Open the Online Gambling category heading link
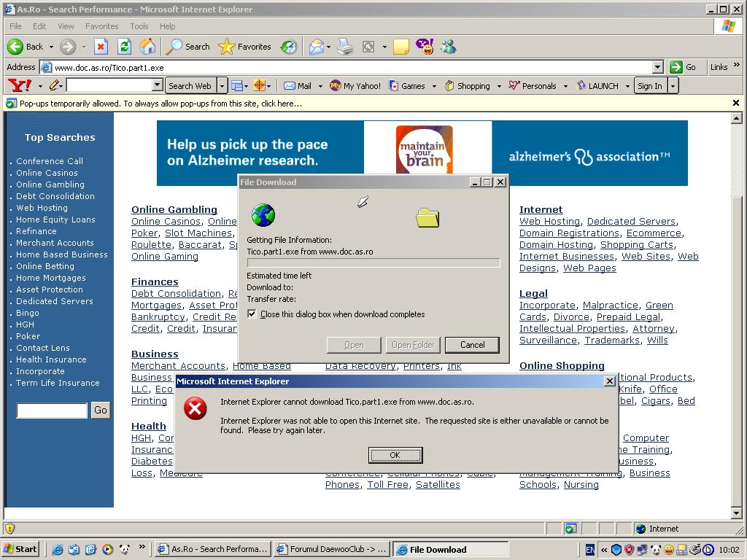 [x=174, y=209]
